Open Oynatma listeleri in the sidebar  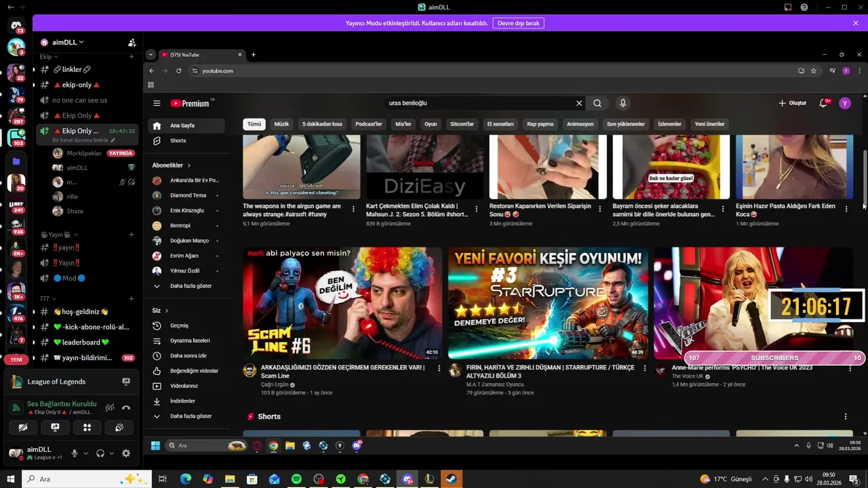point(189,340)
